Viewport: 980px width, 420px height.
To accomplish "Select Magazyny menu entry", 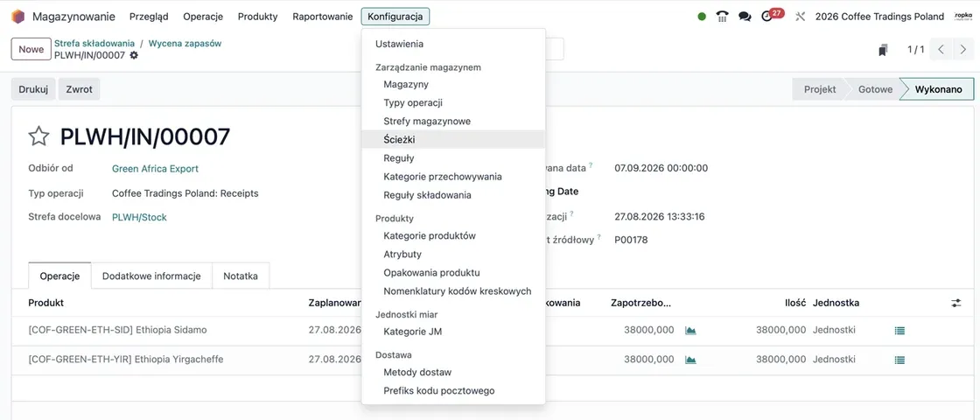I will tap(454, 84).
